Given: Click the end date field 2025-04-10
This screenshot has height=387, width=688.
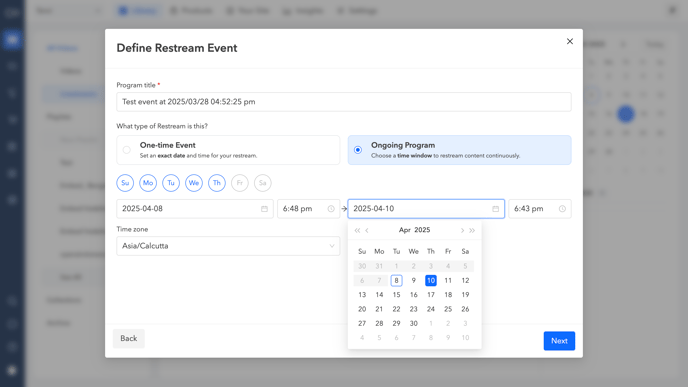Looking at the screenshot, I should pyautogui.click(x=426, y=209).
